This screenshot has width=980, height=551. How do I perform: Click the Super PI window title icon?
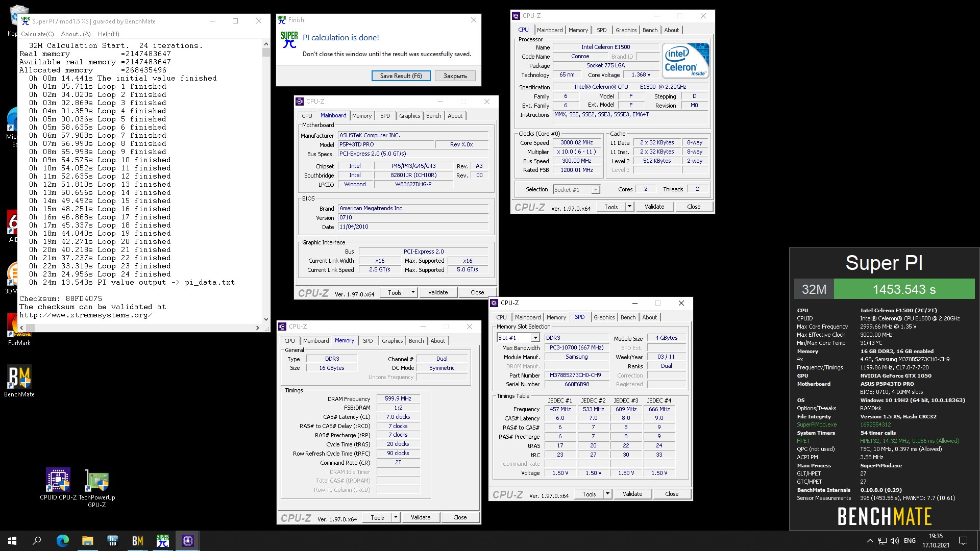click(x=26, y=21)
